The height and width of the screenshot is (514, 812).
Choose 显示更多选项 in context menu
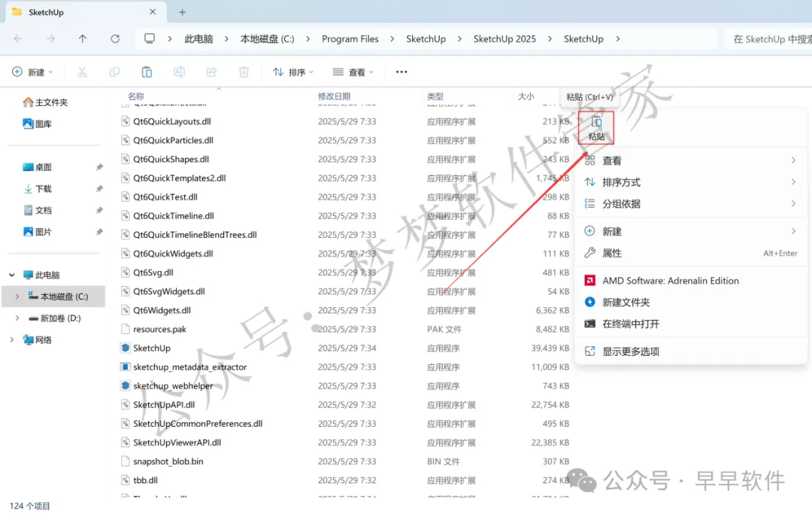tap(691, 351)
